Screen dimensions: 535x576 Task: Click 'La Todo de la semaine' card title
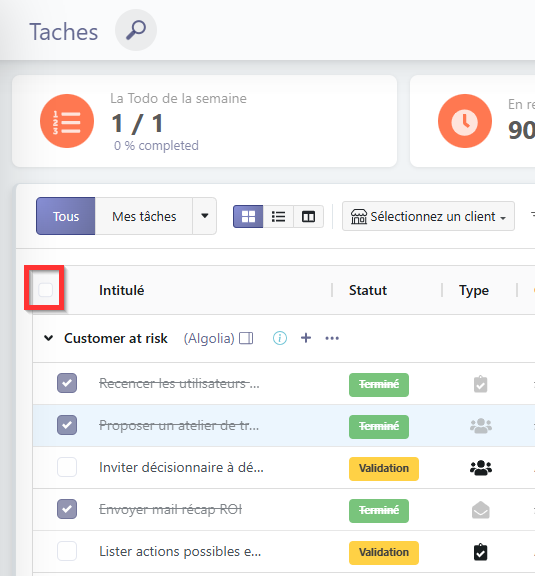coord(178,98)
